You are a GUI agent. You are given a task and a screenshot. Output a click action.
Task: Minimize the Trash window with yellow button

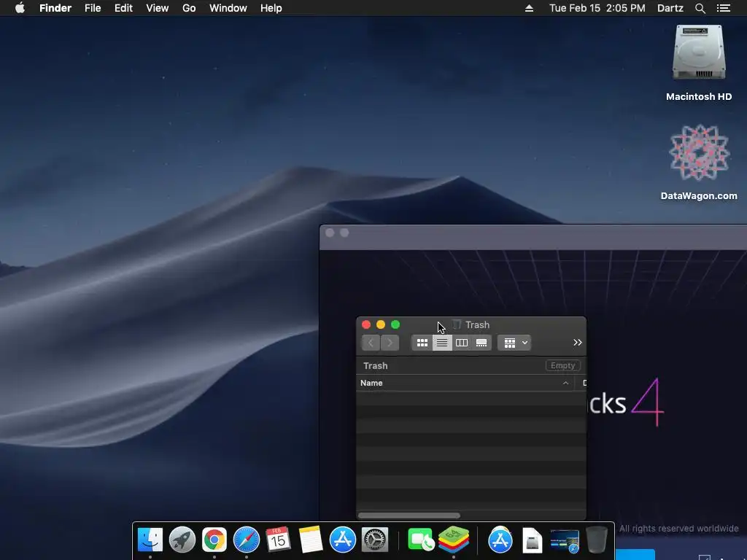tap(381, 324)
